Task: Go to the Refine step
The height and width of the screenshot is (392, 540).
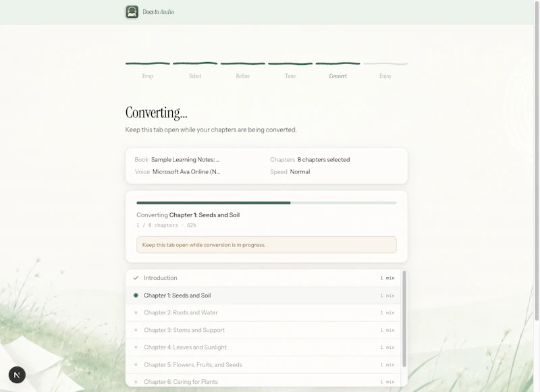Action: (243, 76)
